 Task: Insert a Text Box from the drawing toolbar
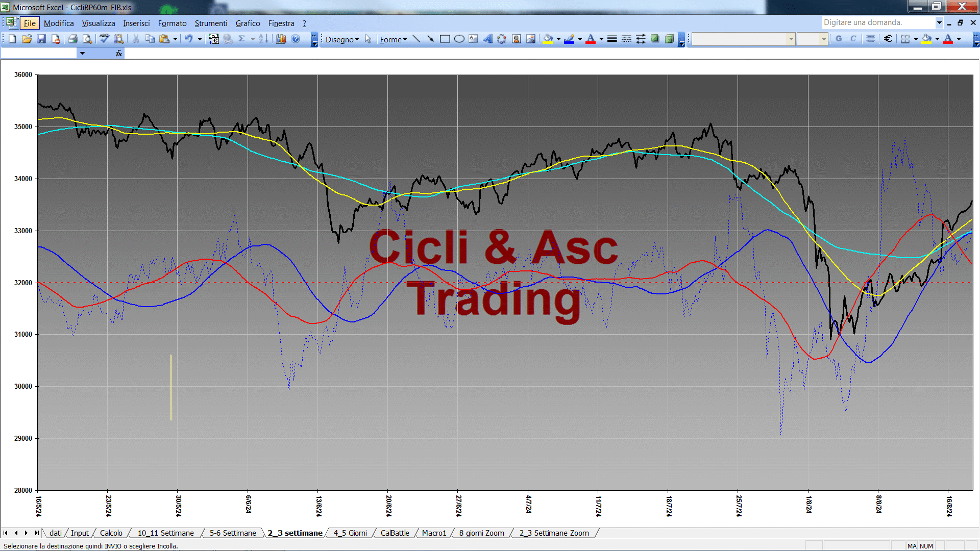tap(473, 39)
